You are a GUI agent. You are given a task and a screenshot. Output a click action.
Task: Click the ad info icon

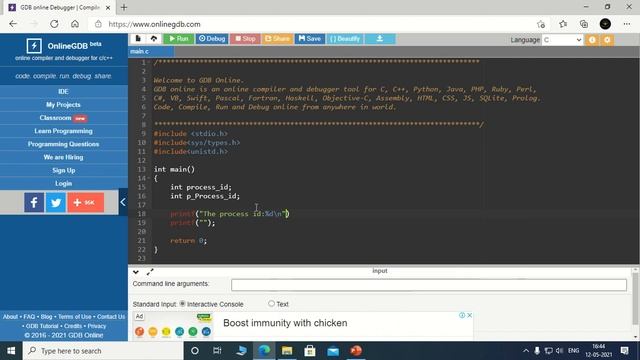point(462,315)
